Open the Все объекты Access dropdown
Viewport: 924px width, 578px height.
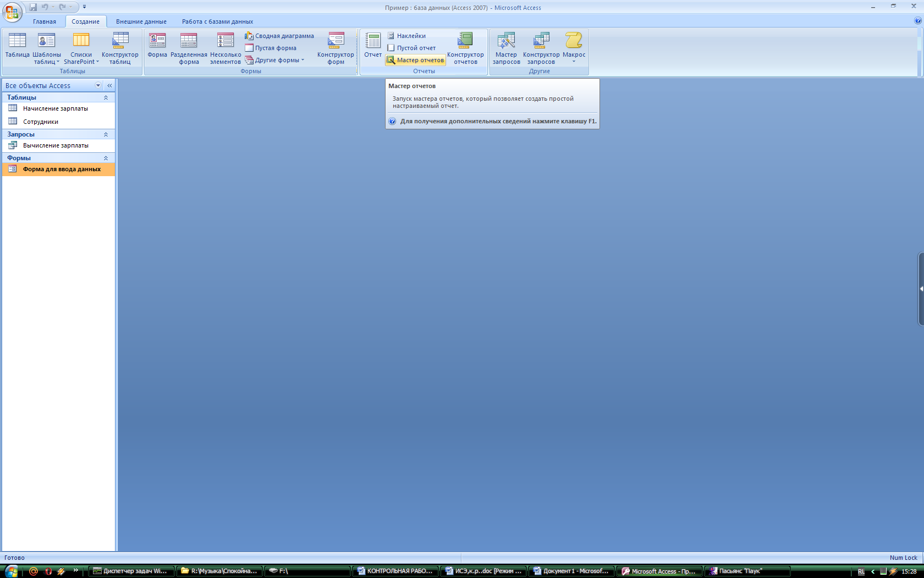(x=98, y=85)
